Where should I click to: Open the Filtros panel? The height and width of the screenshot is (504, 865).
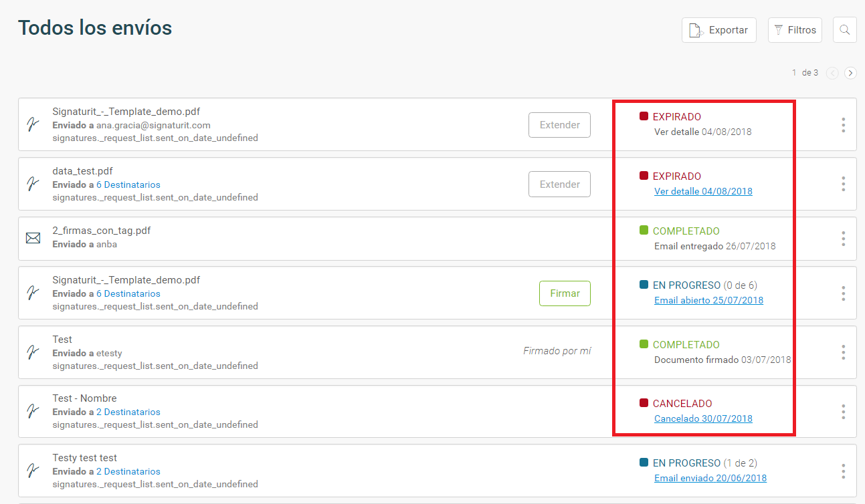(795, 30)
